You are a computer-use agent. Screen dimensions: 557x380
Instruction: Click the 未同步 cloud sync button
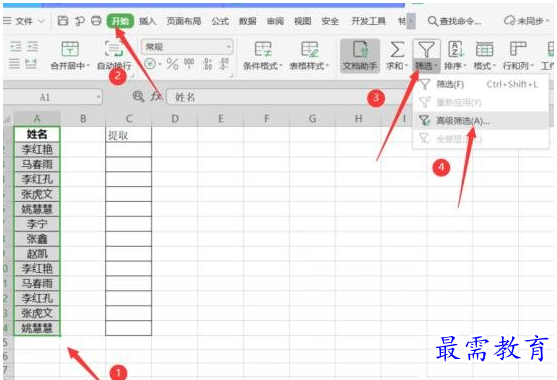click(x=527, y=21)
